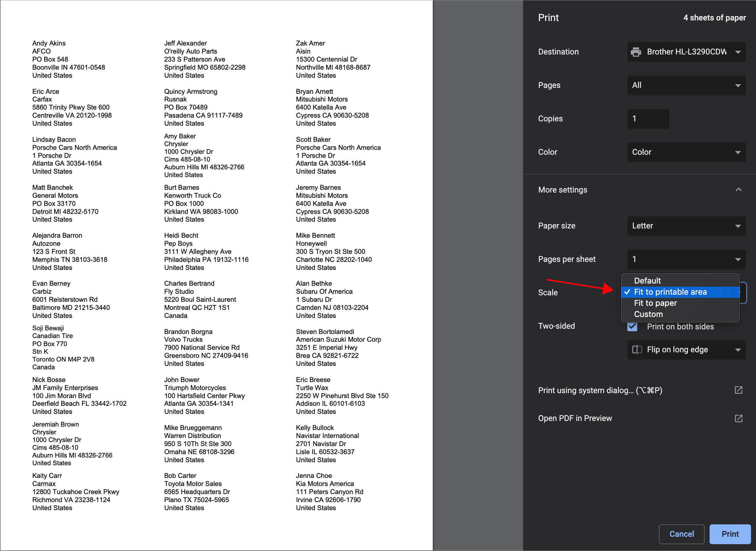
Task: Click the Cancel button
Action: [x=682, y=534]
